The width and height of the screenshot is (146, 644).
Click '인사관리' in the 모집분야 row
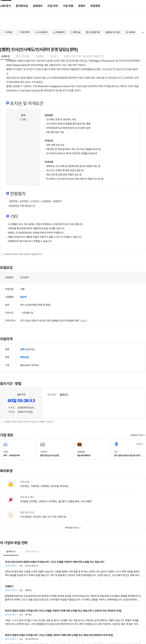point(25,278)
